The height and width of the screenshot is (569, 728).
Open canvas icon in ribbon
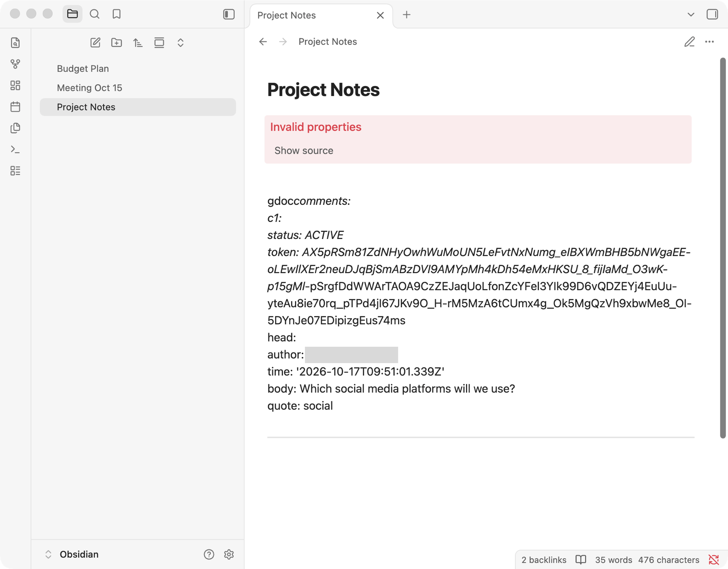tap(15, 85)
